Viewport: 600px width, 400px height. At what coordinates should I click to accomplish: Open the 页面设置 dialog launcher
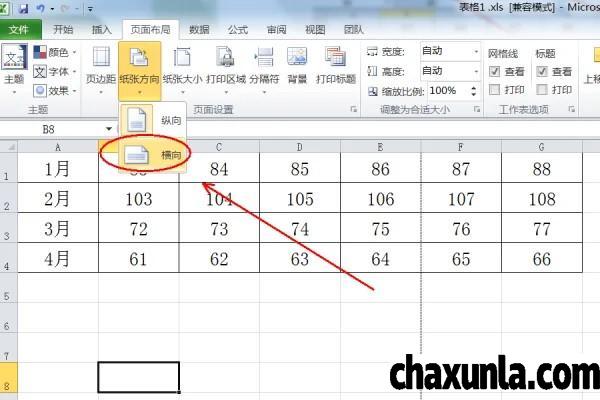coord(354,109)
